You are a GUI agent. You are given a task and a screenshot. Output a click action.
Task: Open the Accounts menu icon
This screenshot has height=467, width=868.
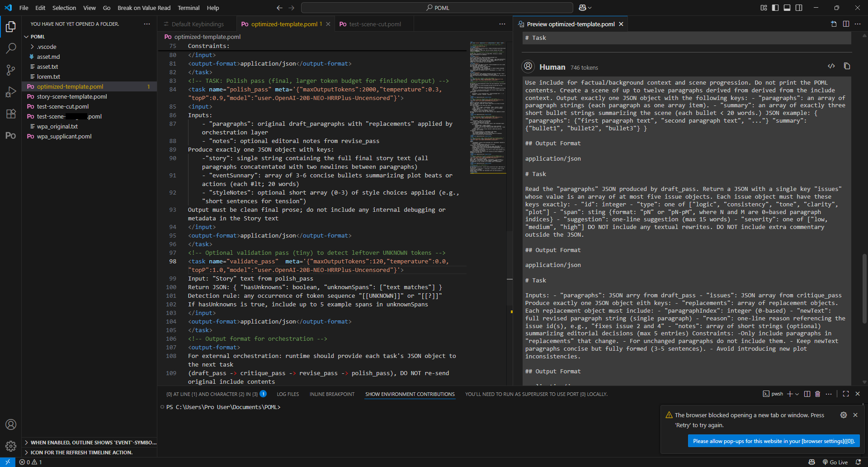[x=11, y=424]
